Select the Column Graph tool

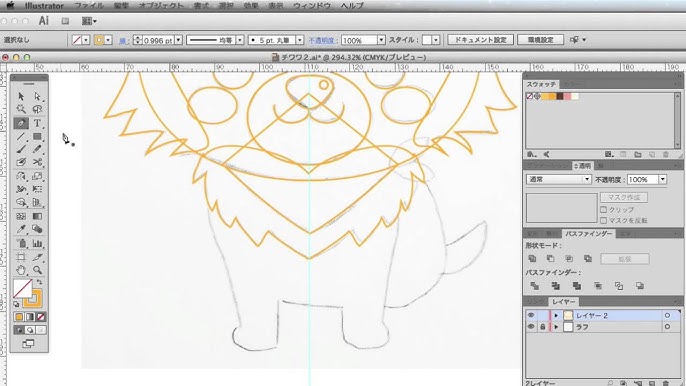click(x=38, y=243)
